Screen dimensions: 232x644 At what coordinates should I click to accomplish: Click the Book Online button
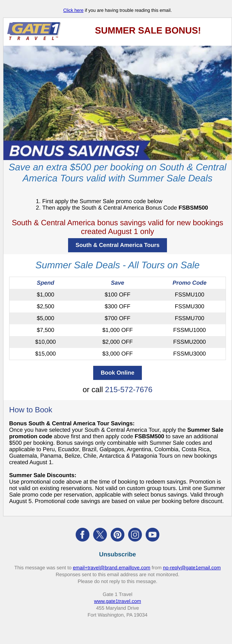pyautogui.click(x=118, y=372)
